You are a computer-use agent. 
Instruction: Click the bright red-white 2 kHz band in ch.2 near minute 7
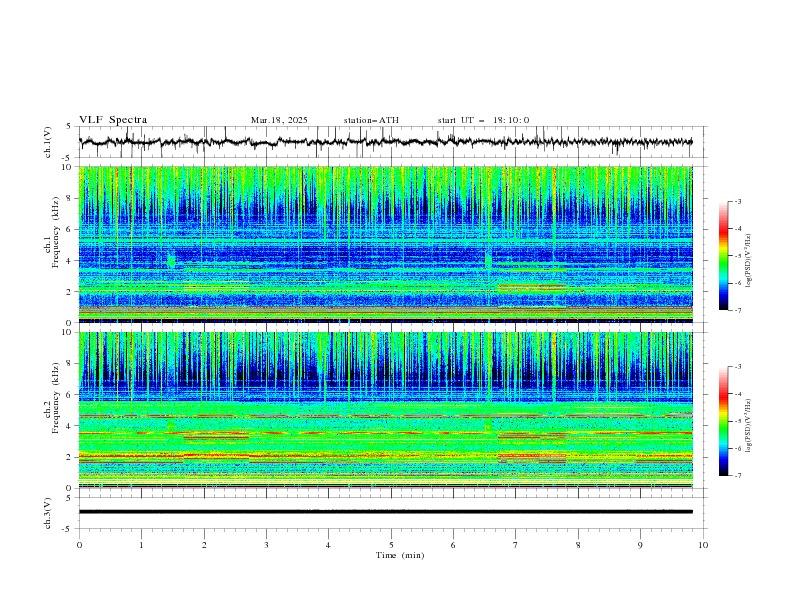(532, 455)
